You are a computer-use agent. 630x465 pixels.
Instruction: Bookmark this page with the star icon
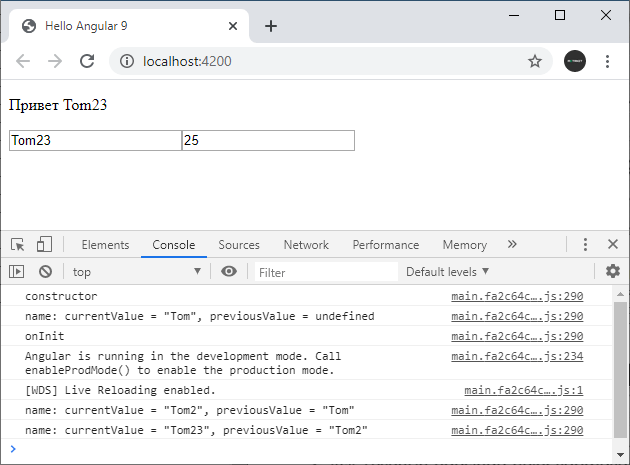tap(535, 61)
